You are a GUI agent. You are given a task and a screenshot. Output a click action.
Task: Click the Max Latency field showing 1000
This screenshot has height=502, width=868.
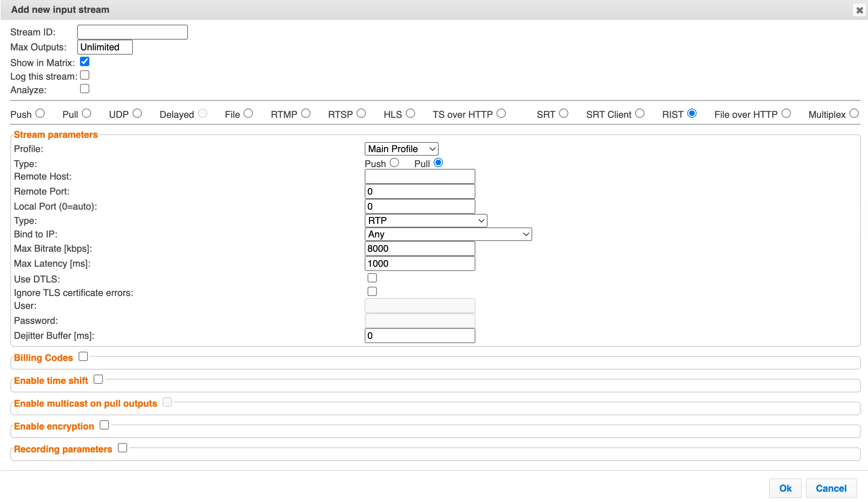tap(420, 263)
